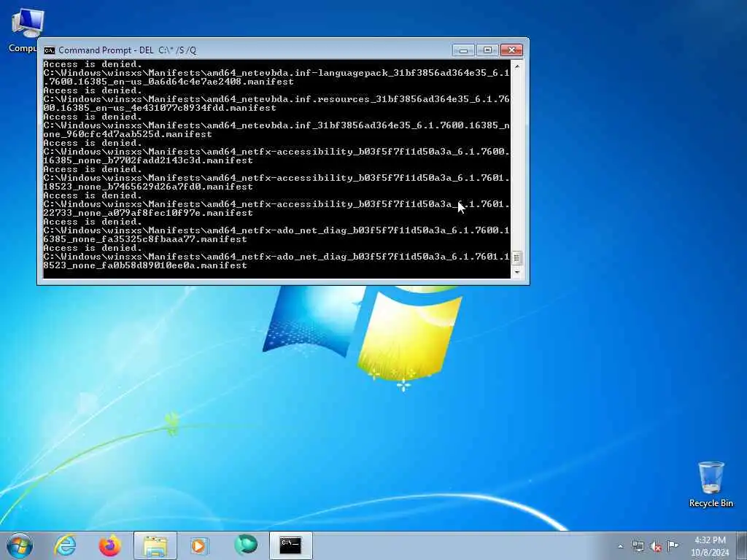Open the Recycle Bin desktop icon

coord(711,484)
